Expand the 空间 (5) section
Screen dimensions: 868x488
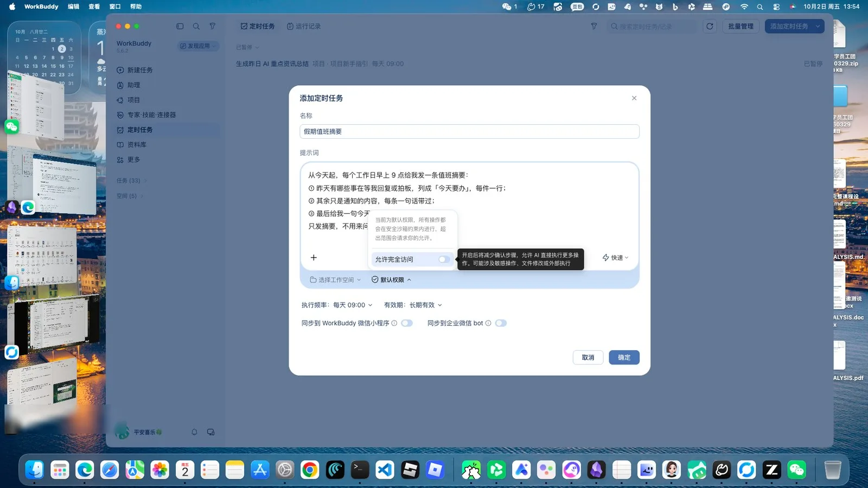[130, 196]
